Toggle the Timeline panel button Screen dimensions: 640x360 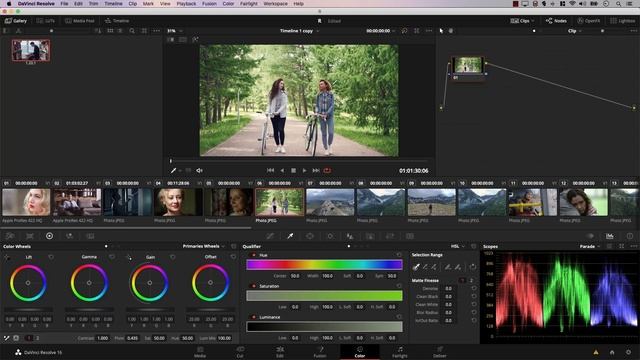pos(117,21)
